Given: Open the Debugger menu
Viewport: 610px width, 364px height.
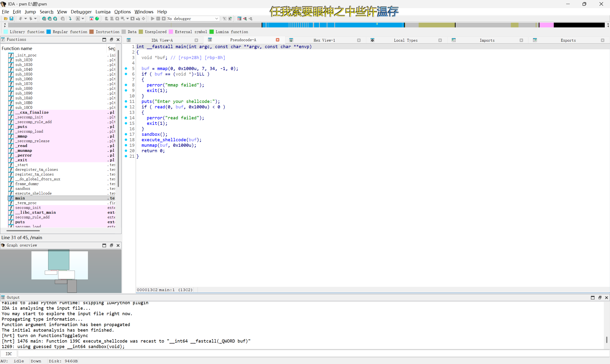Looking at the screenshot, I should [x=81, y=11].
